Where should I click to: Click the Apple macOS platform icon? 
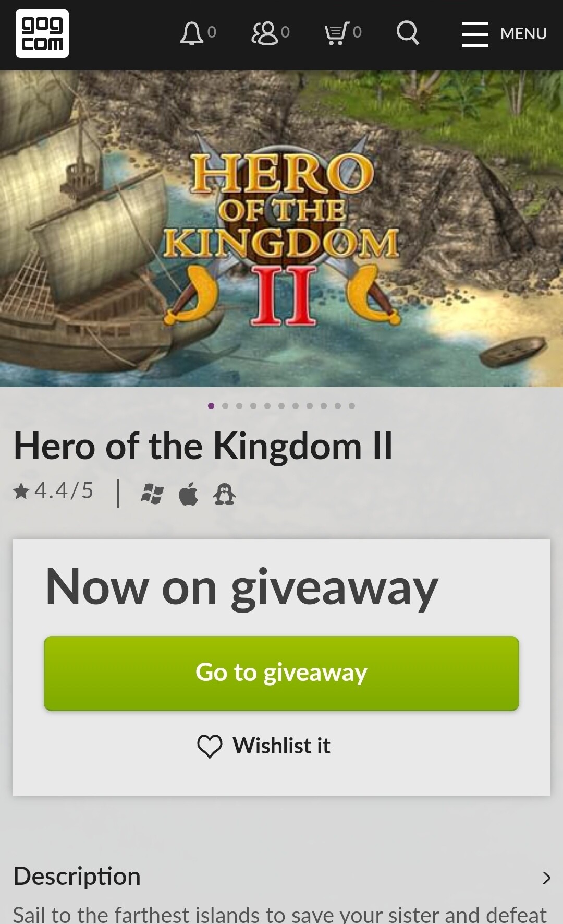tap(188, 494)
